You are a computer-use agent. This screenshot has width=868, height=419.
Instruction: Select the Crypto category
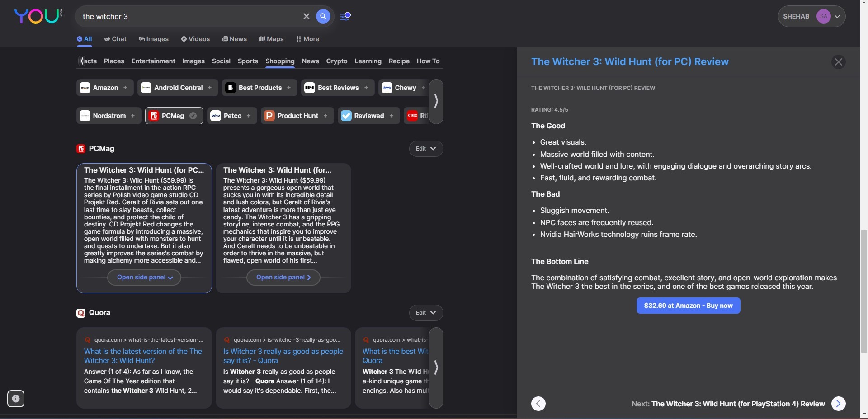[x=337, y=61]
